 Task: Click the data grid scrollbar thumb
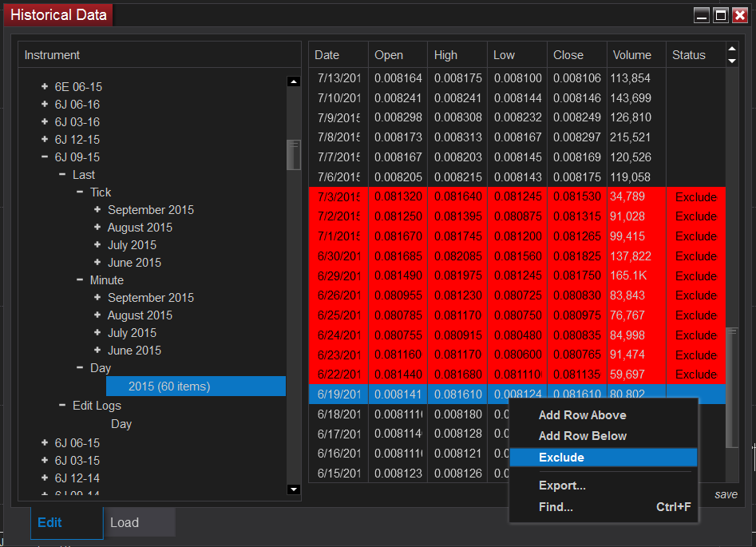(732, 388)
